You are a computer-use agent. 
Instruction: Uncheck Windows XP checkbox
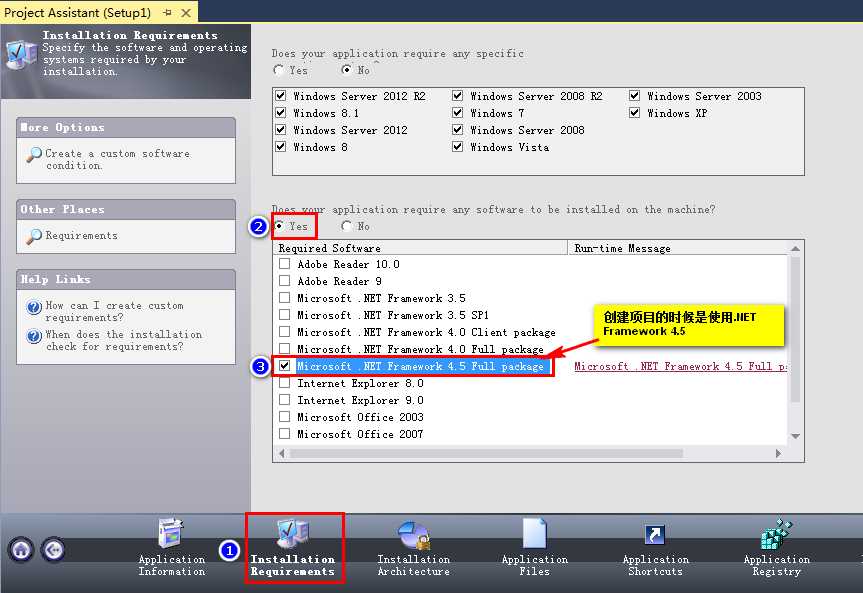coord(635,112)
